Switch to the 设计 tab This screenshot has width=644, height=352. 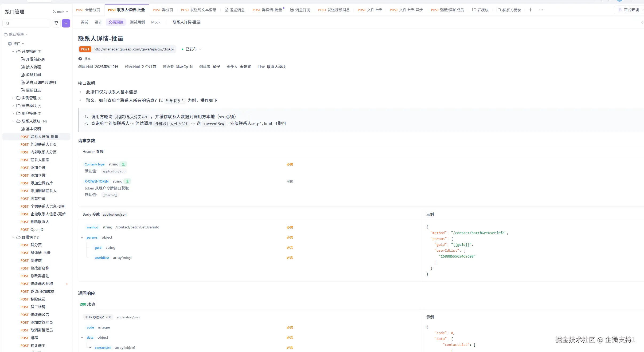click(98, 22)
